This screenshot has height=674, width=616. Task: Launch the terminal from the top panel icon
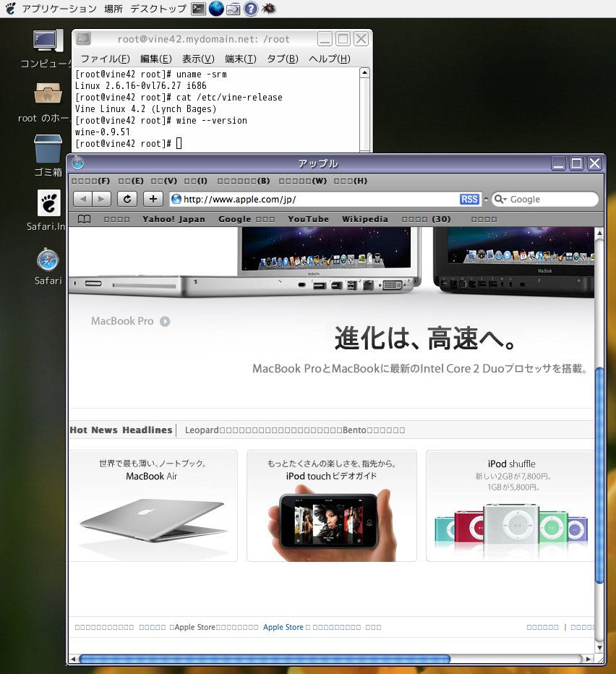(x=198, y=9)
